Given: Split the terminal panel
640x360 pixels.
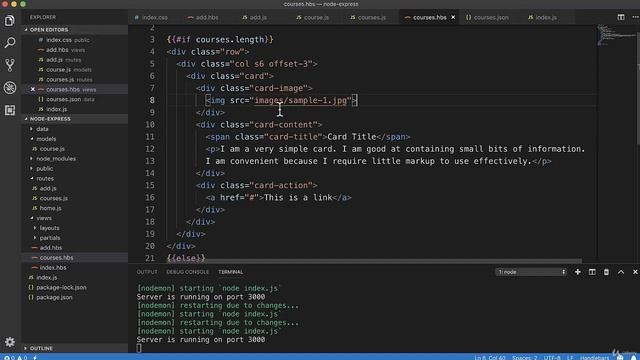Looking at the screenshot, I should pos(592,272).
